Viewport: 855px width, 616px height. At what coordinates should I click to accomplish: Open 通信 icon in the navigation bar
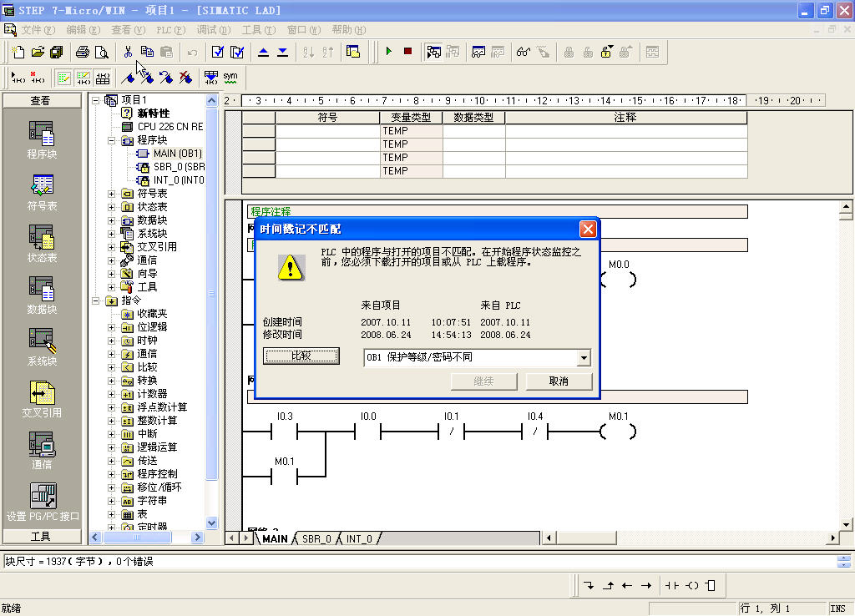42,450
